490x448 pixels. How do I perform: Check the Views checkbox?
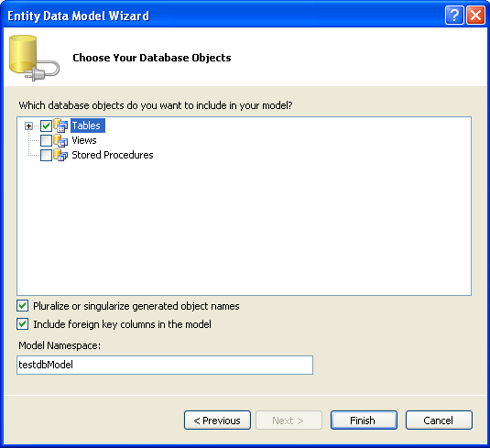point(46,141)
